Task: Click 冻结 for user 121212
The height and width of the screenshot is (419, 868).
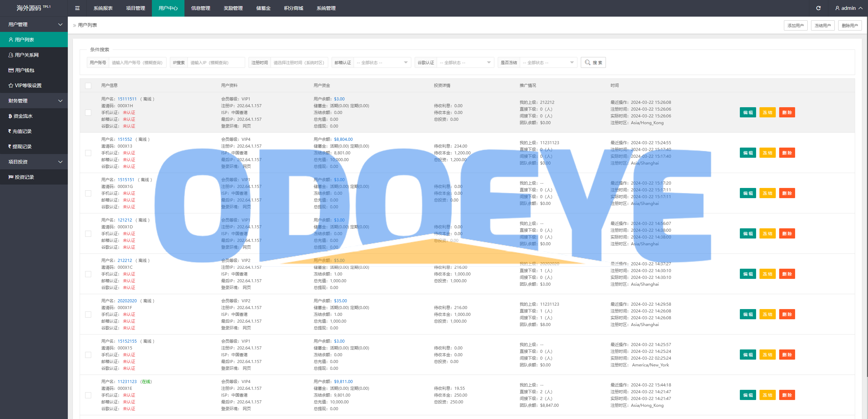Action: (x=768, y=234)
